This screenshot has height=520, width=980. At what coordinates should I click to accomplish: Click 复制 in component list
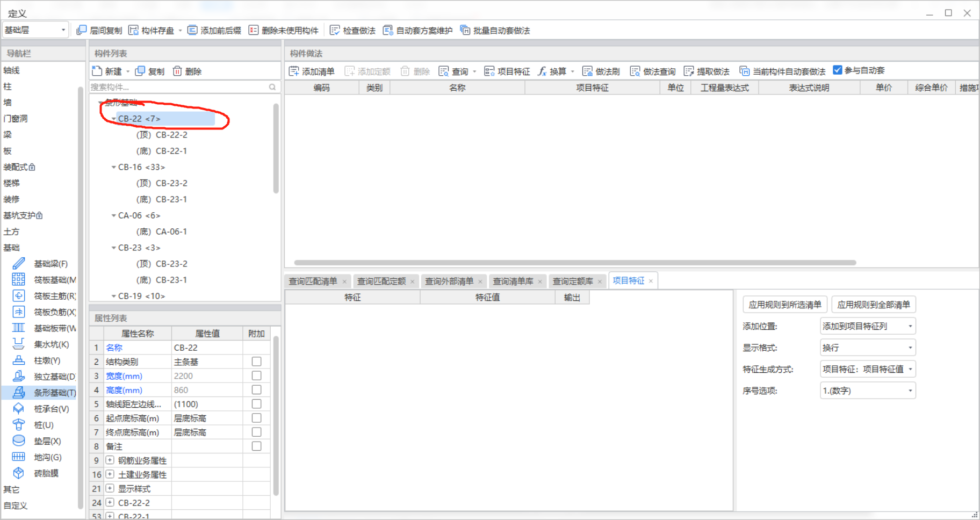(150, 71)
